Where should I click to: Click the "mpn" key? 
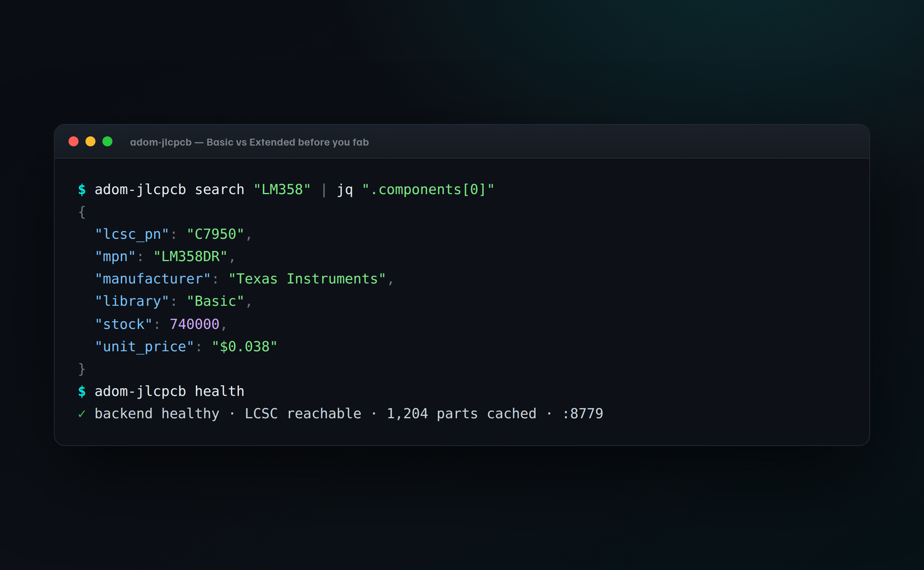point(115,257)
